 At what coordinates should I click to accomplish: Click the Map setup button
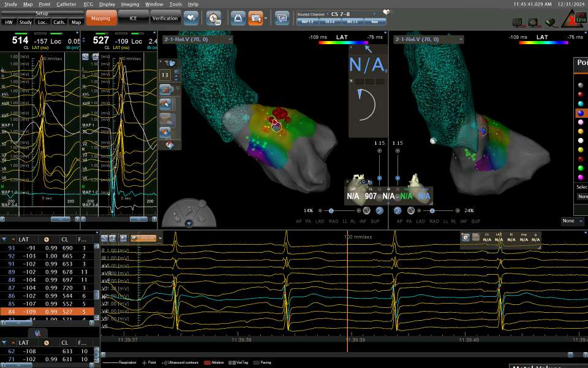76,22
